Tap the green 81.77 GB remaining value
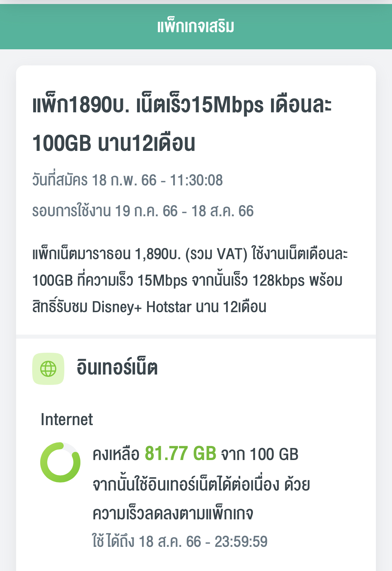 click(x=181, y=454)
